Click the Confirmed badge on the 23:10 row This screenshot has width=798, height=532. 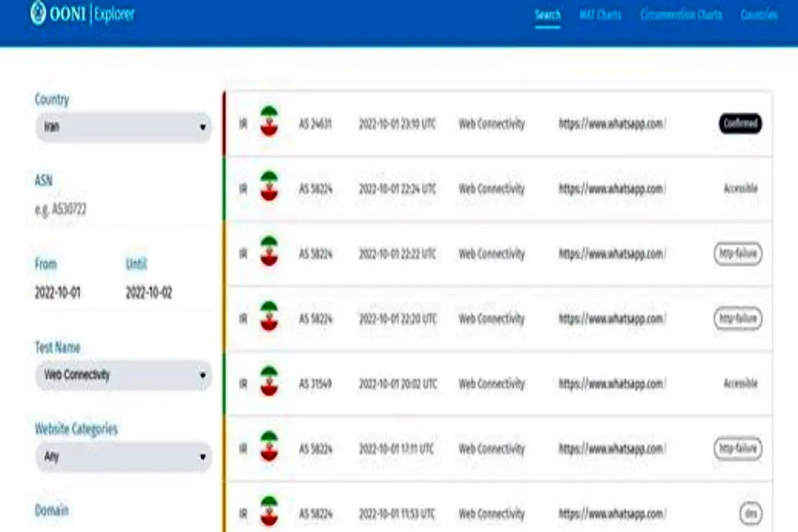click(740, 124)
